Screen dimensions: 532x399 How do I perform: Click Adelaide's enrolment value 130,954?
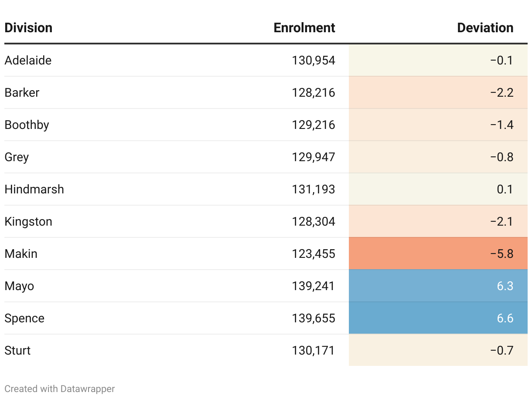(x=313, y=60)
